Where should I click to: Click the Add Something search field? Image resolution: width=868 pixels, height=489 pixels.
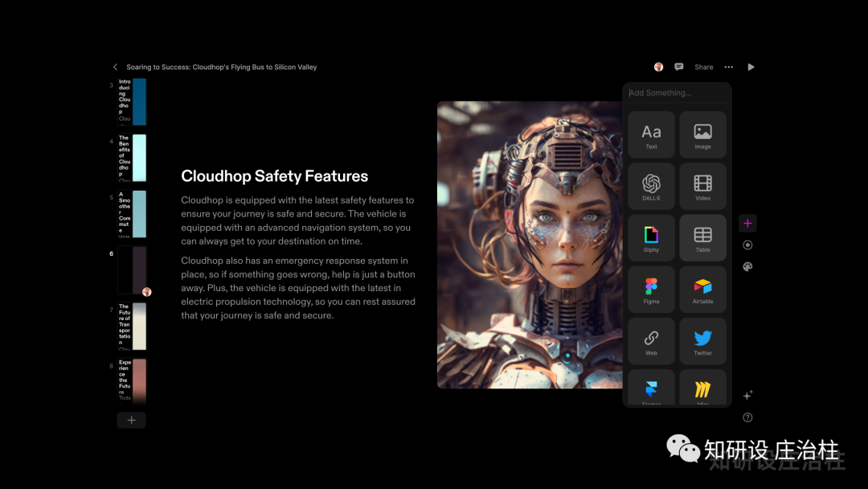pyautogui.click(x=677, y=92)
